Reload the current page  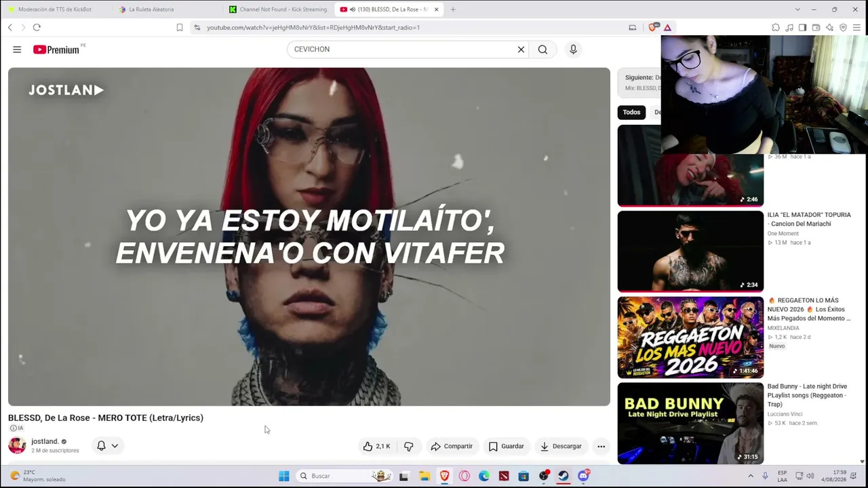click(x=37, y=27)
